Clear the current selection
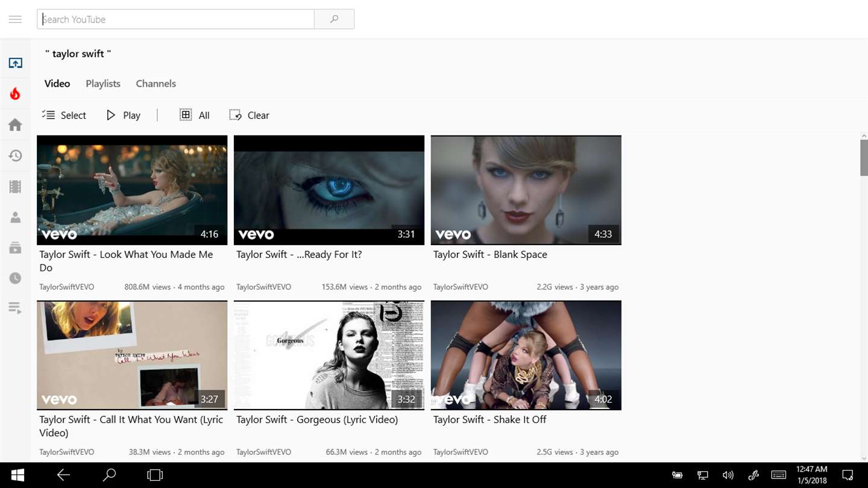The height and width of the screenshot is (488, 868). point(249,115)
